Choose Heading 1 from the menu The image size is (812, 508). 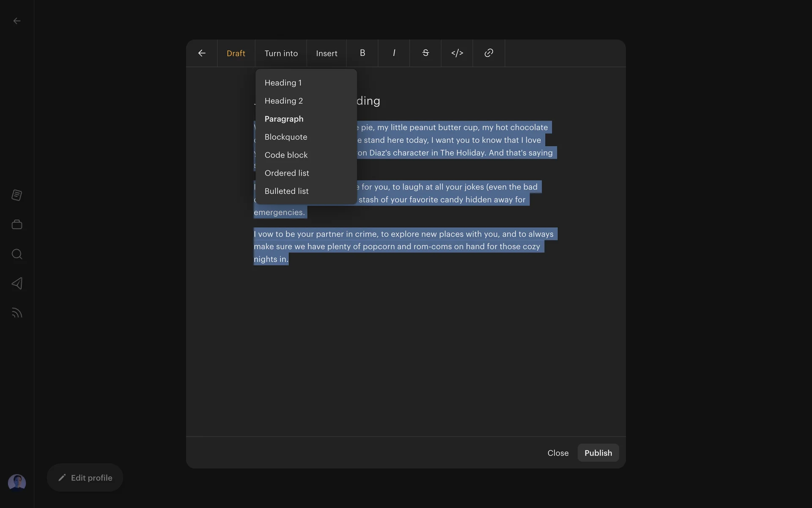(283, 83)
